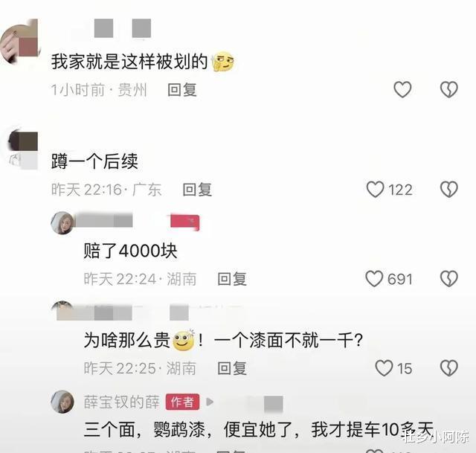The height and width of the screenshot is (453, 476).
Task: Reply to the 22:16 Guangdong comment
Action: (197, 190)
